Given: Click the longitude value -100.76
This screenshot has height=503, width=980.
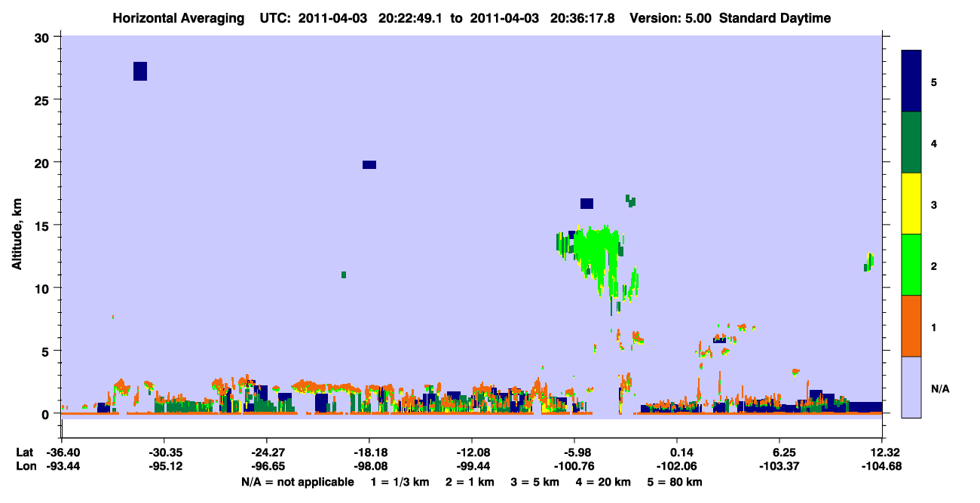Looking at the screenshot, I should 574,466.
